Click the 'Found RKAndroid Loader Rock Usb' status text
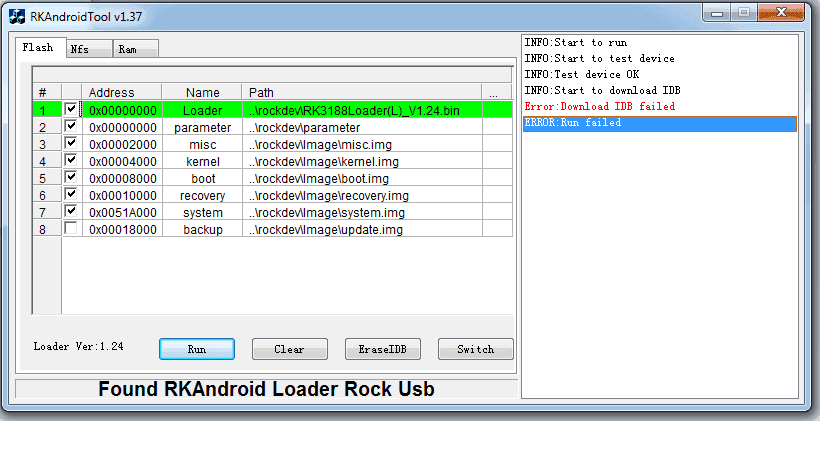 click(x=266, y=389)
